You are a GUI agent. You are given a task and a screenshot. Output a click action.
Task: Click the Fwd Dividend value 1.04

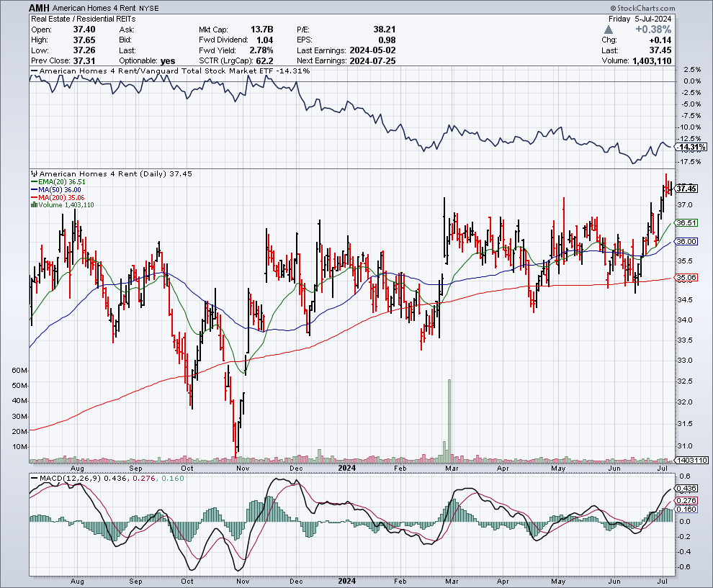[264, 40]
